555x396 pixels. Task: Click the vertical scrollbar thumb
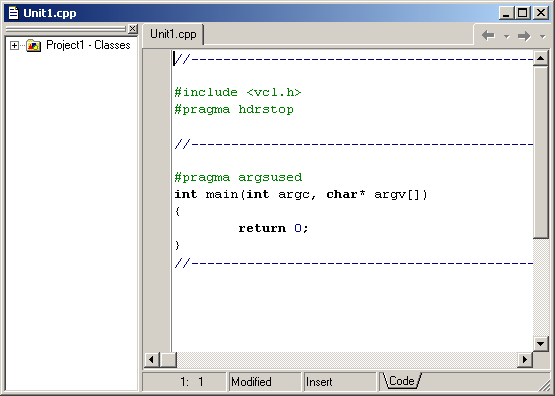click(540, 152)
